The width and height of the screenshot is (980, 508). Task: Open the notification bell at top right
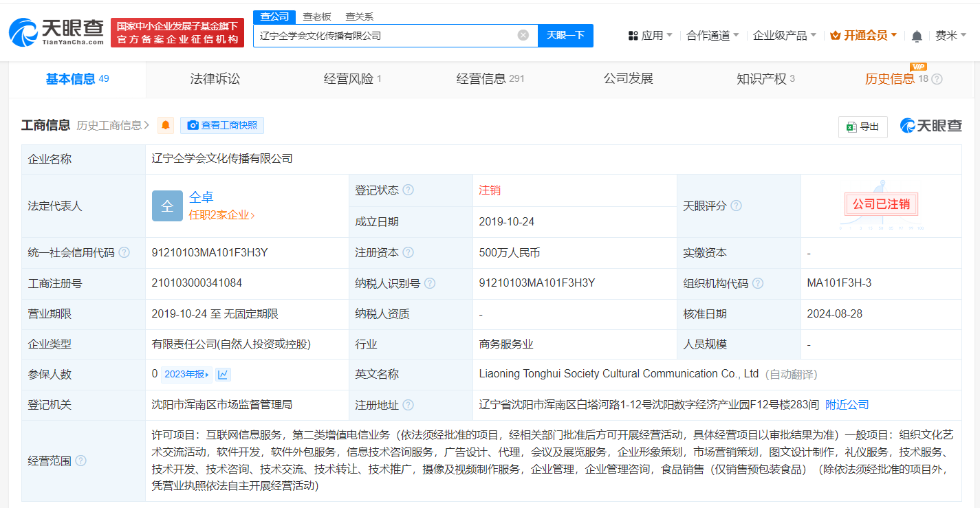[917, 35]
